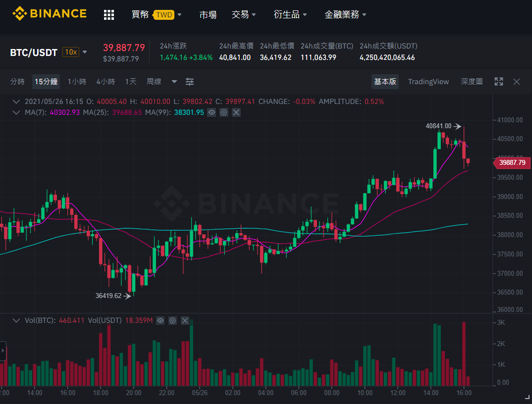This screenshot has width=532, height=404.
Task: Switch to 深度圖 depth chart
Action: (472, 82)
